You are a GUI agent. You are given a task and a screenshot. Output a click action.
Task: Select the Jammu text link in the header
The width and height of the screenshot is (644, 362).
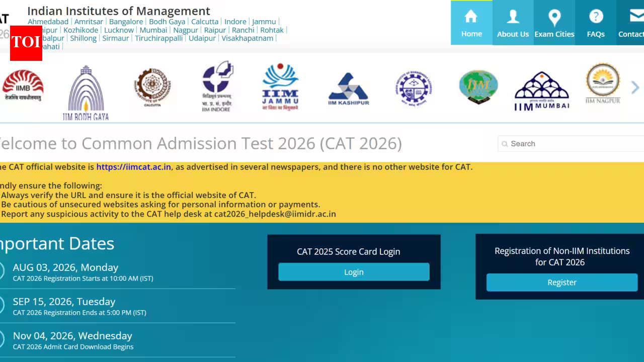point(264,22)
